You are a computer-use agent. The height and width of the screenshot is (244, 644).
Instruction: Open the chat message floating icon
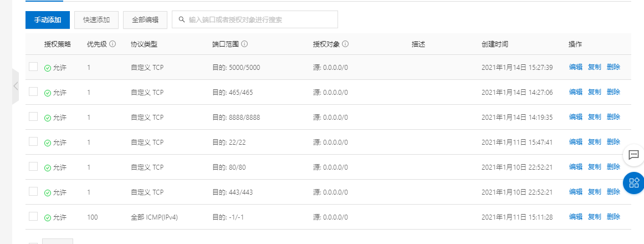coord(633,155)
